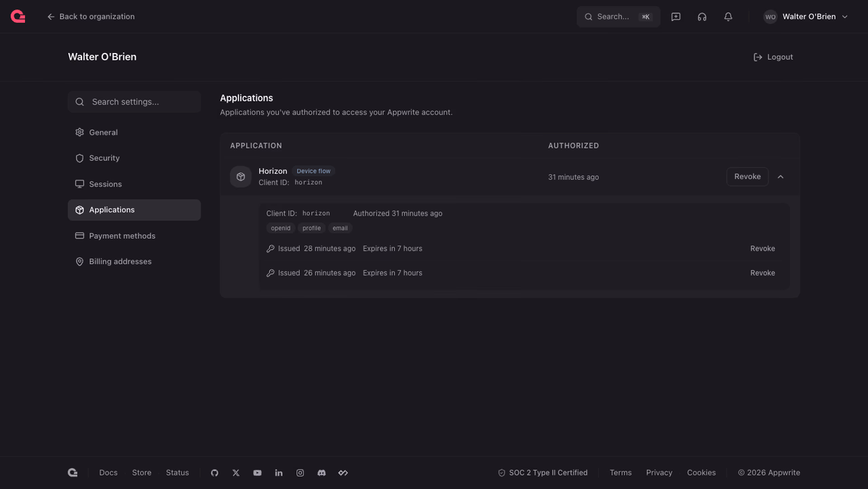Viewport: 868px width, 489px height.
Task: Open the notifications bell
Action: [x=728, y=17]
